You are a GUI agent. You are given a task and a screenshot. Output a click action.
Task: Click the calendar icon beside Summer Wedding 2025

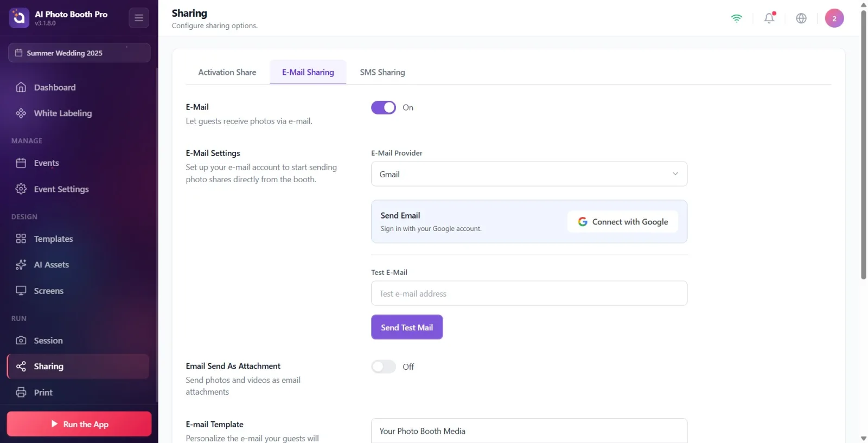(18, 53)
